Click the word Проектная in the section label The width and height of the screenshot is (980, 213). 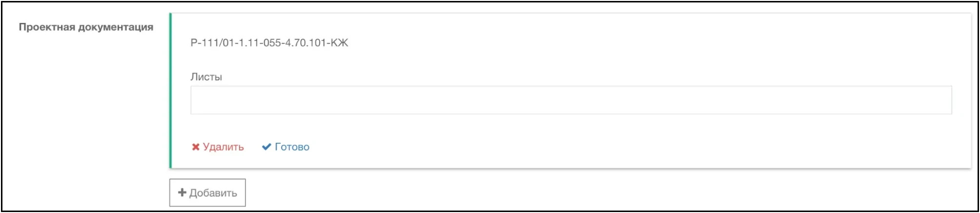[x=47, y=27]
